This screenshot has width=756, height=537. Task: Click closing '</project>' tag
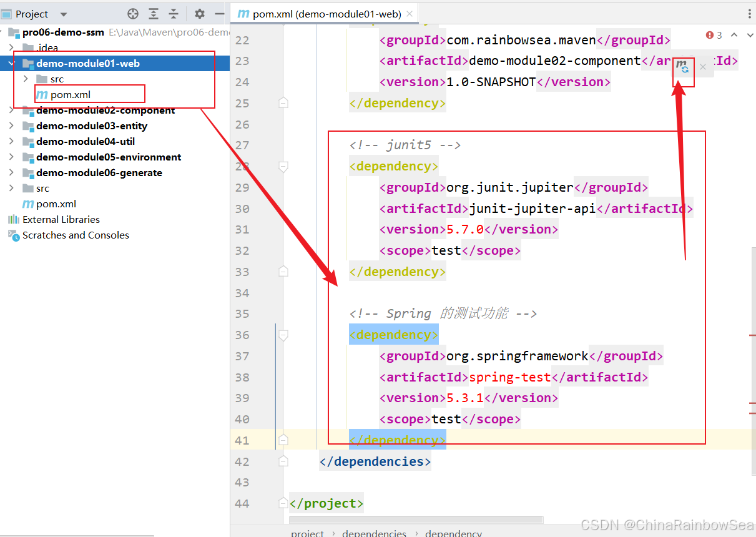pyautogui.click(x=326, y=503)
